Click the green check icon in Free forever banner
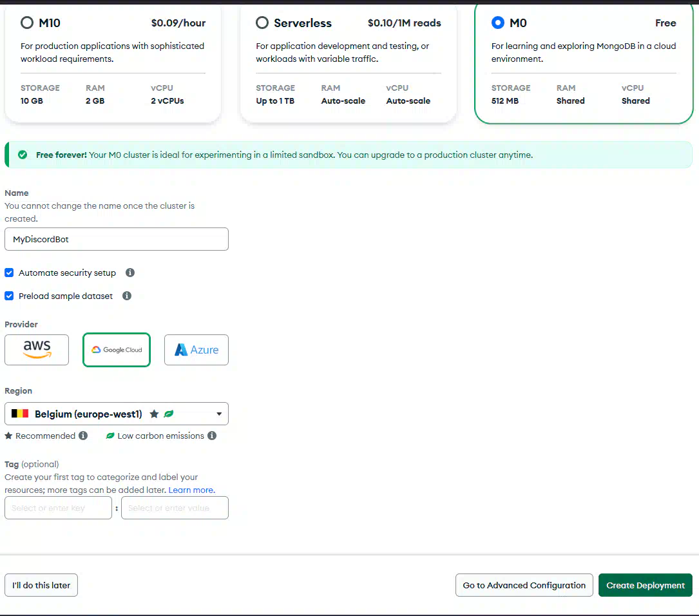This screenshot has height=616, width=699. pyautogui.click(x=23, y=155)
